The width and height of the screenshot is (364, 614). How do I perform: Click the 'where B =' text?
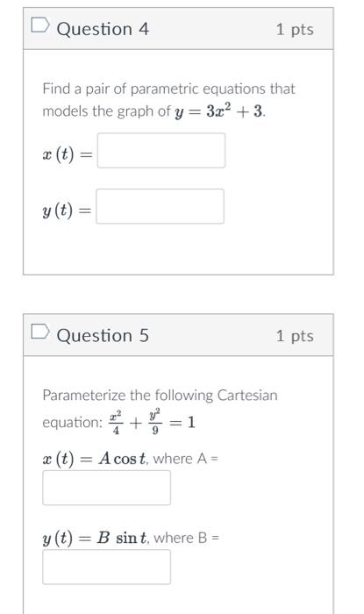point(187,538)
